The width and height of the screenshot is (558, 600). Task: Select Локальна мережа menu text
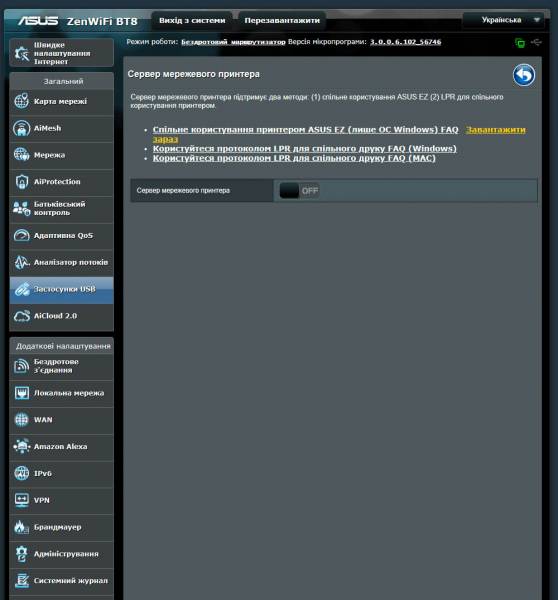point(69,393)
